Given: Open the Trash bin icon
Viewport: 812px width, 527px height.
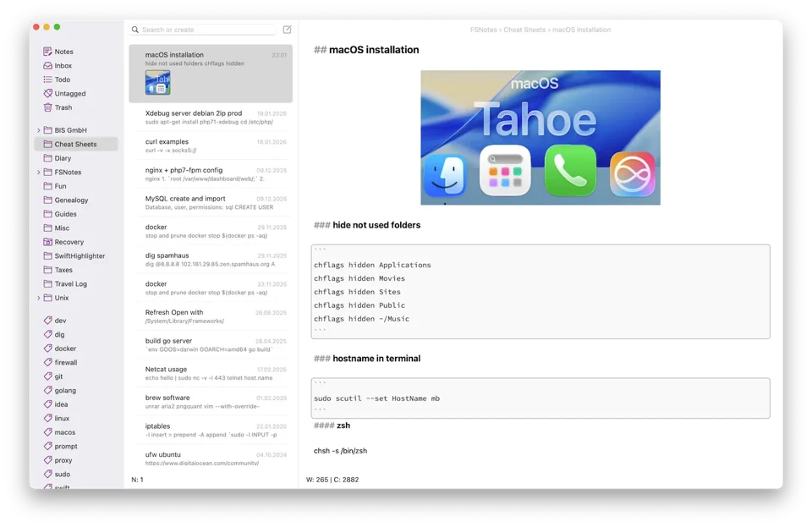Looking at the screenshot, I should click(47, 107).
